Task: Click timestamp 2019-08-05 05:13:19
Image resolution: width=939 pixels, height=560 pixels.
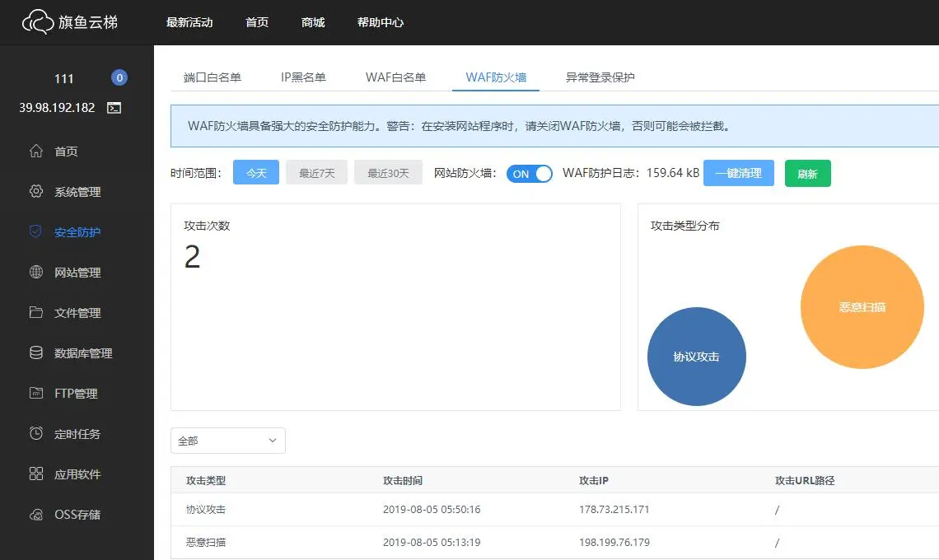Action: tap(431, 542)
